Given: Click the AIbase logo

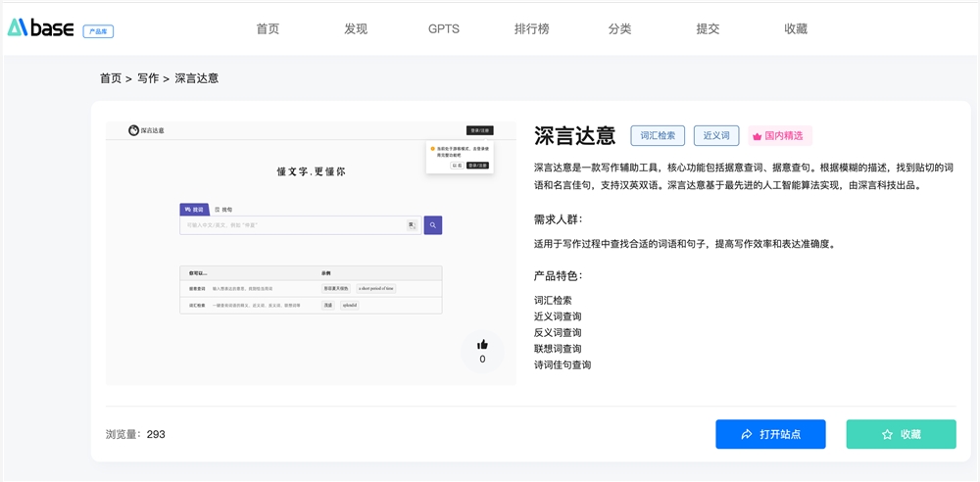Looking at the screenshot, I should point(41,28).
